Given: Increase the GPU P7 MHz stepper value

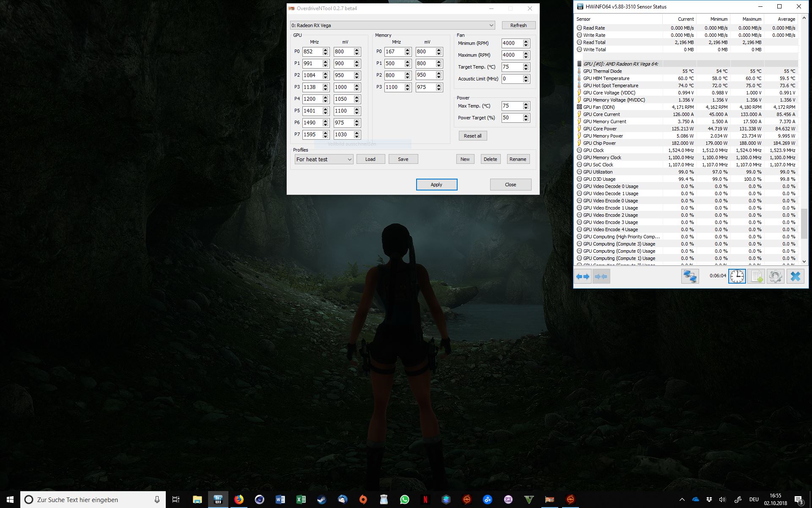Looking at the screenshot, I should pyautogui.click(x=326, y=133).
